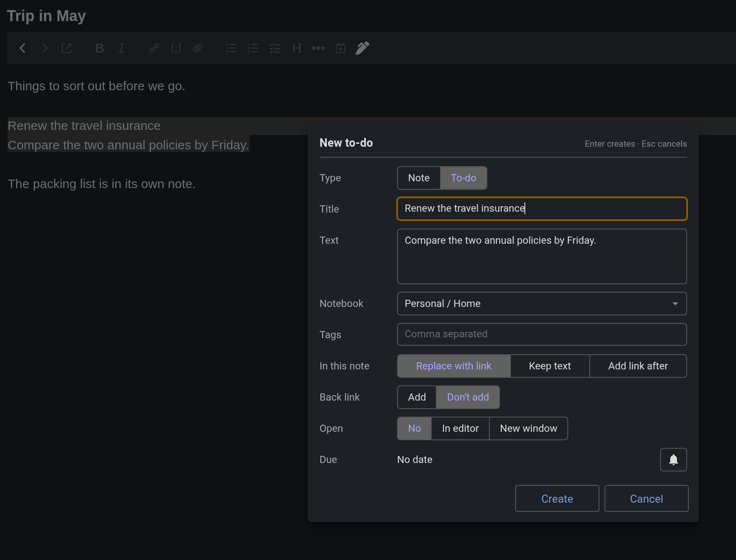
Task: Insert date with calendar plus icon
Action: [341, 48]
